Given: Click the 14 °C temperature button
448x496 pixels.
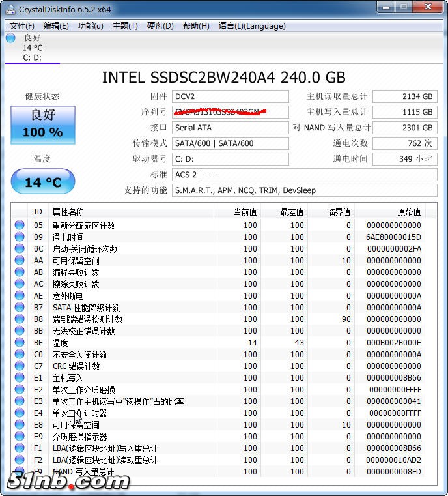Looking at the screenshot, I should pyautogui.click(x=43, y=182).
